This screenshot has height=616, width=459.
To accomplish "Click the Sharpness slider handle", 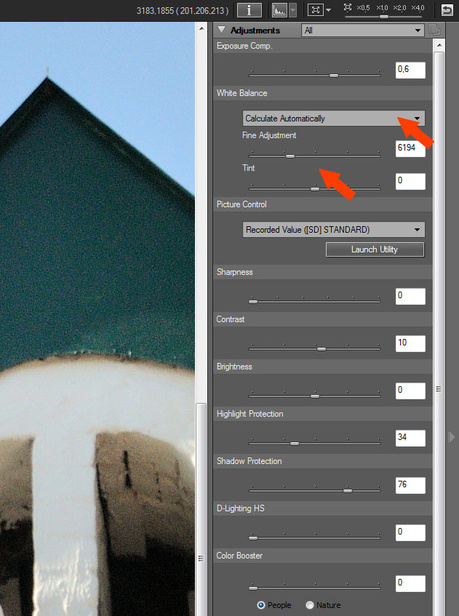I will tap(253, 301).
